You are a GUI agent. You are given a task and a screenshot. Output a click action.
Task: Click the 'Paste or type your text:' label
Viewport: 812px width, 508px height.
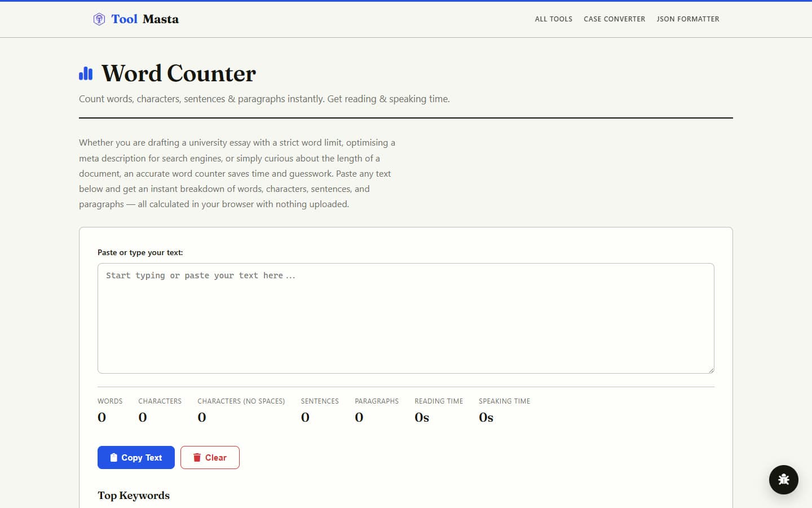click(140, 252)
